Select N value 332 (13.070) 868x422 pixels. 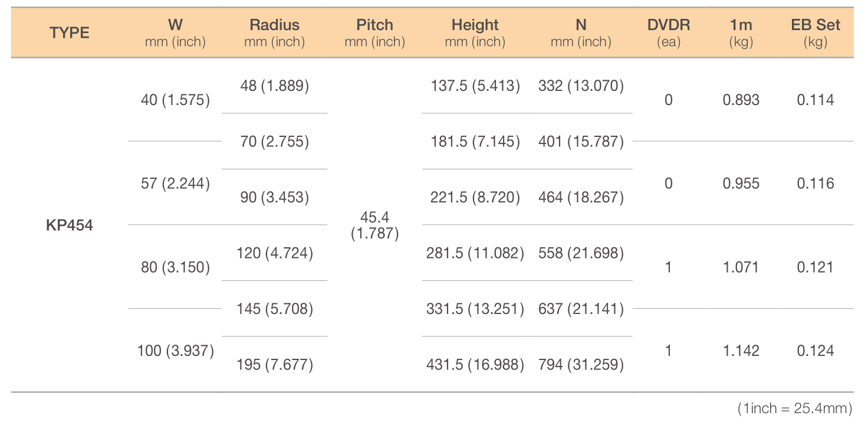581,86
